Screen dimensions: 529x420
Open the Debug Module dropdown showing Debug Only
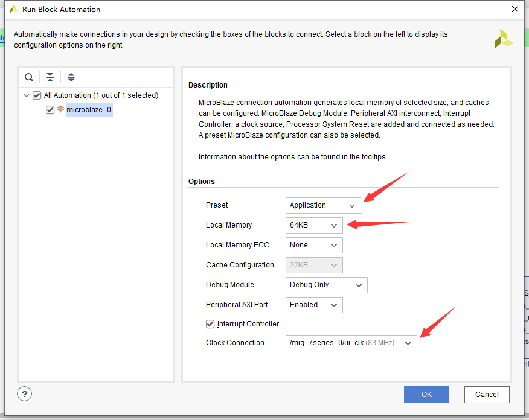click(327, 285)
